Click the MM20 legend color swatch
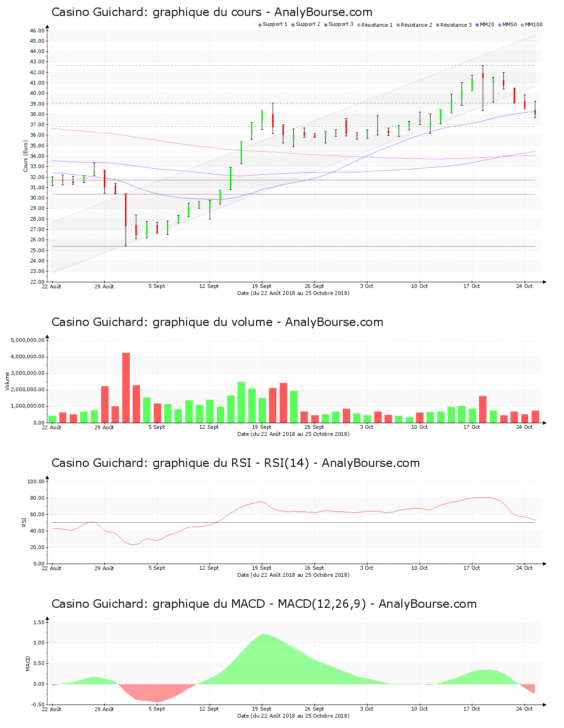This screenshot has width=564, height=728. point(477,24)
